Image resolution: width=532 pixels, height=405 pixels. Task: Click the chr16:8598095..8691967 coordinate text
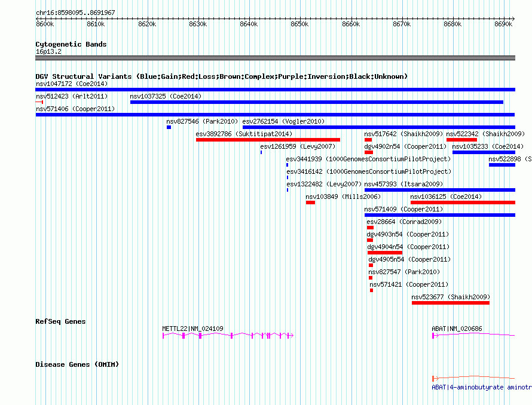[x=75, y=13]
